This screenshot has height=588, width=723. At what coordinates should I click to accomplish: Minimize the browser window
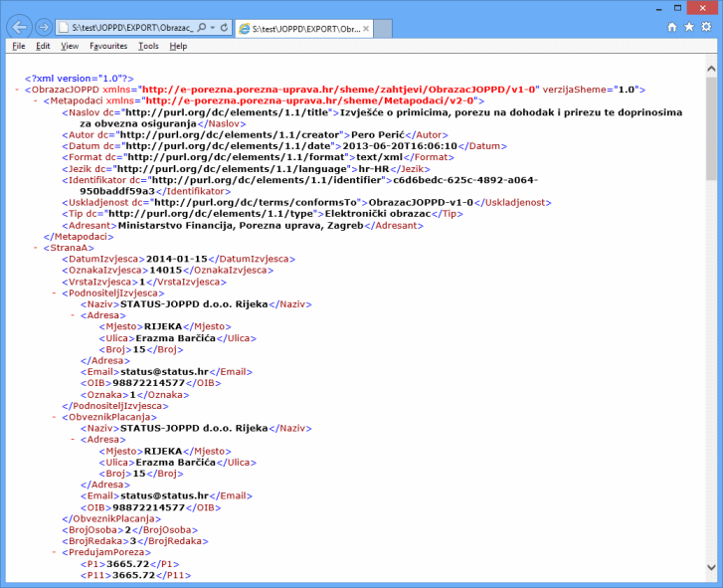[659, 8]
